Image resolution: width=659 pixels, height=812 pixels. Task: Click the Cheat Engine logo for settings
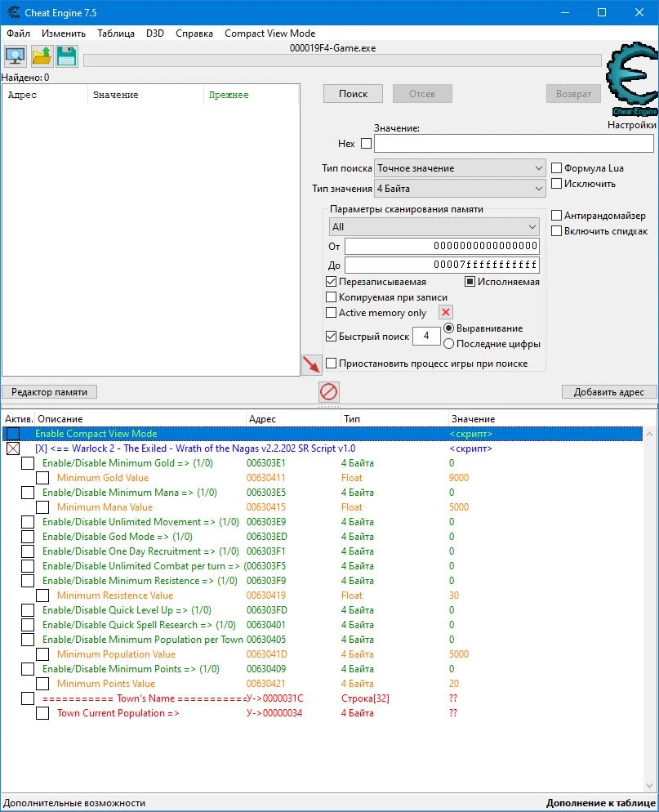(632, 79)
